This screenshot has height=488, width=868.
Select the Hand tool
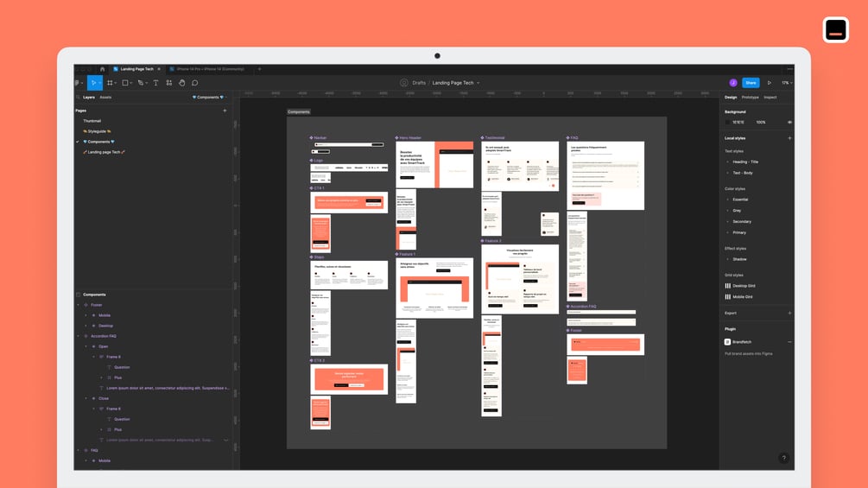tap(182, 83)
